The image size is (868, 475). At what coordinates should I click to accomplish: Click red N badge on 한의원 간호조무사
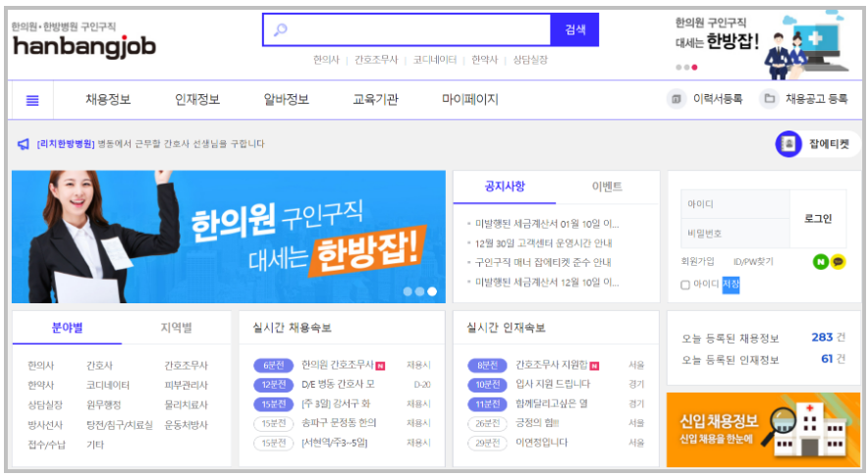[380, 366]
